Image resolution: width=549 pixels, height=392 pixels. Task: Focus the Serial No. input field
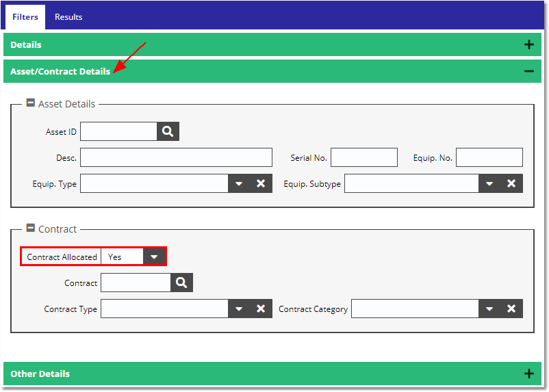[x=364, y=157]
